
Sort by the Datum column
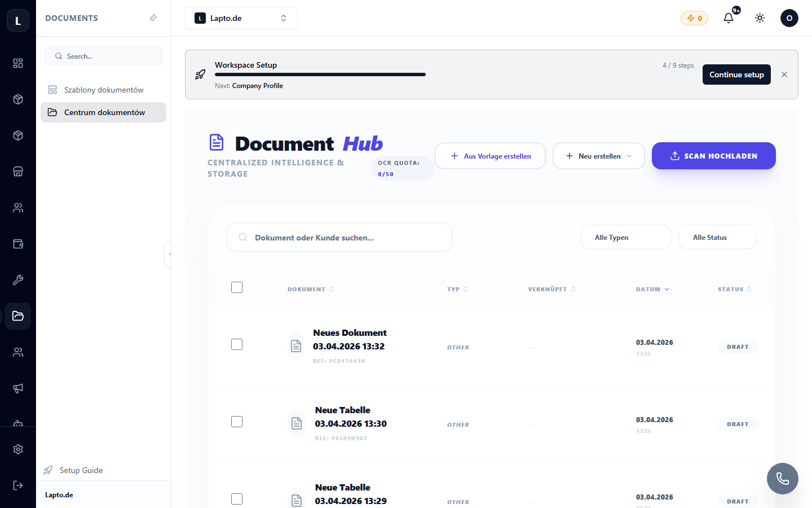click(652, 289)
